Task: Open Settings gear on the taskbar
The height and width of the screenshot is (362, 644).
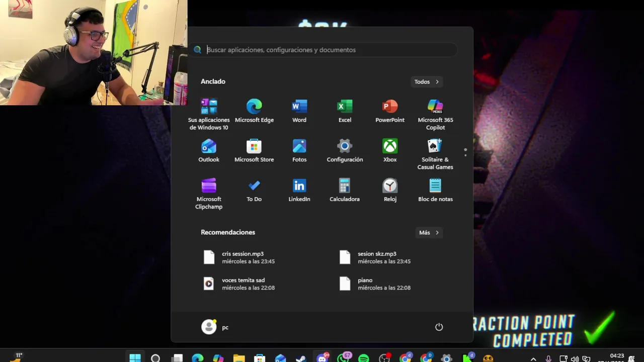Action: click(447, 357)
